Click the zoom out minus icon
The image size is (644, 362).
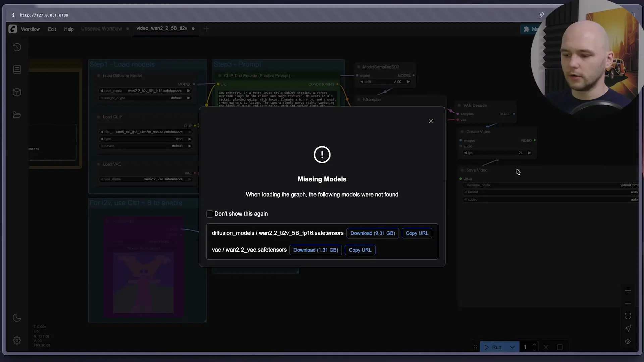(628, 303)
